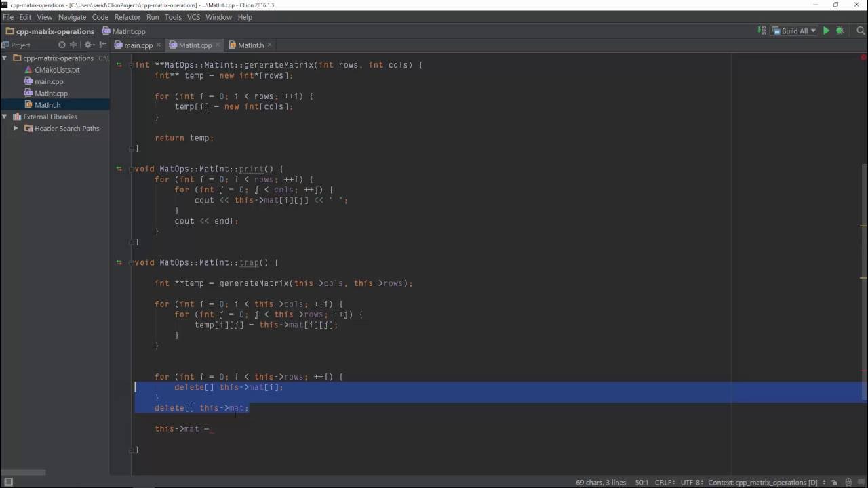The image size is (868, 488).
Task: Click the vertical editor scrollbar
Action: [x=865, y=281]
